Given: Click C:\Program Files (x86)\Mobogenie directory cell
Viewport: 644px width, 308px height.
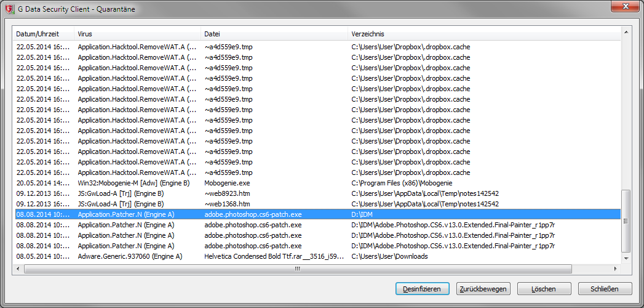Looking at the screenshot, I should click(402, 182).
